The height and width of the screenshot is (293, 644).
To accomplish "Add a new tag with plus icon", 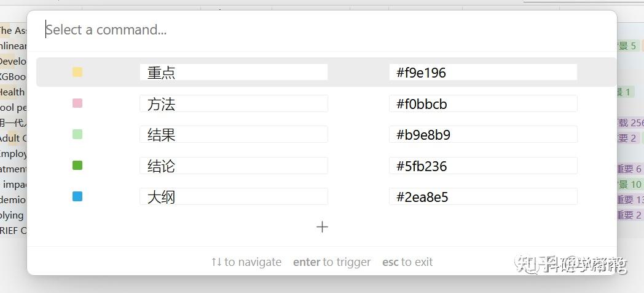I will tap(322, 227).
